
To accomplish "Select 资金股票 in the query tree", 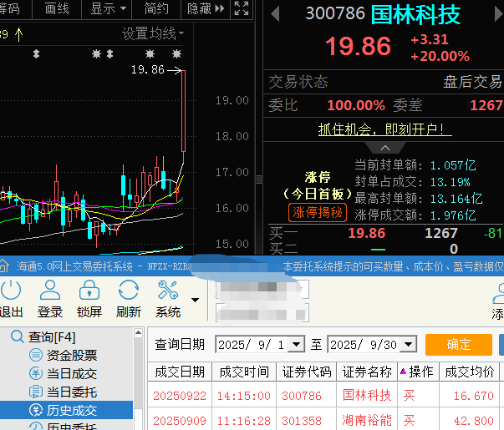I will point(63,355).
